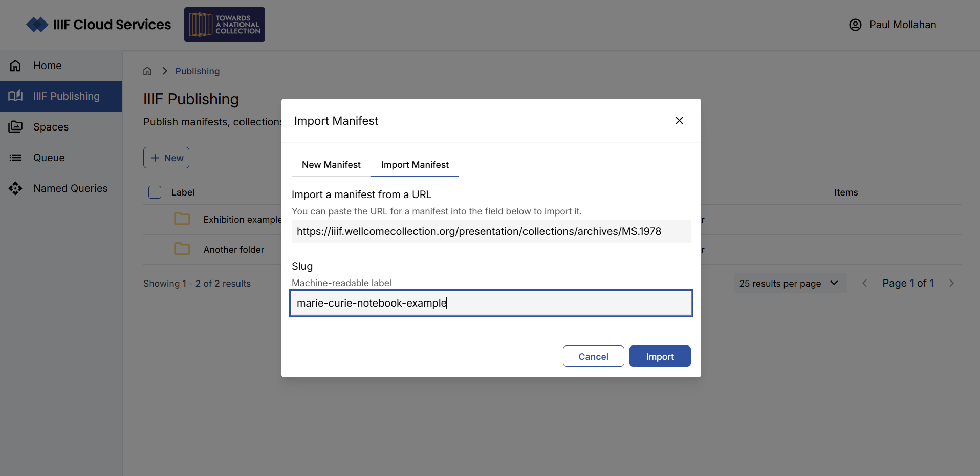The image size is (980, 476).
Task: Switch to the New Manifest tab
Action: [x=331, y=165]
